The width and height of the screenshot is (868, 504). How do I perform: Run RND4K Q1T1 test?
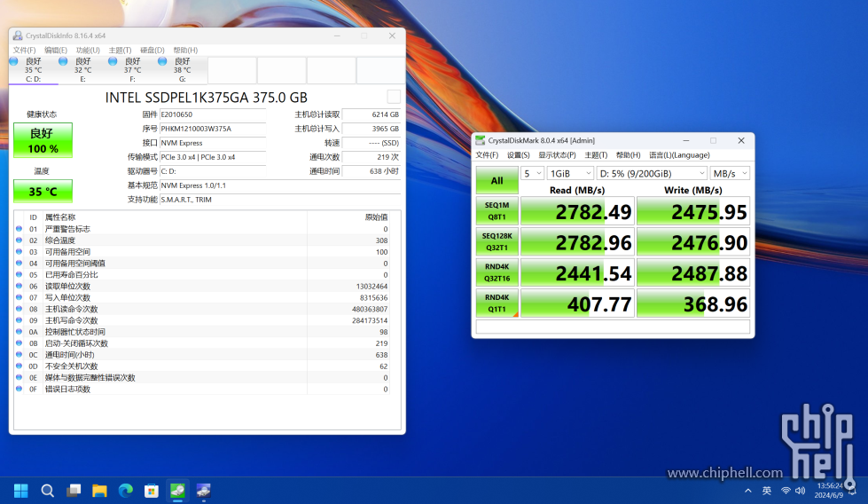[497, 303]
